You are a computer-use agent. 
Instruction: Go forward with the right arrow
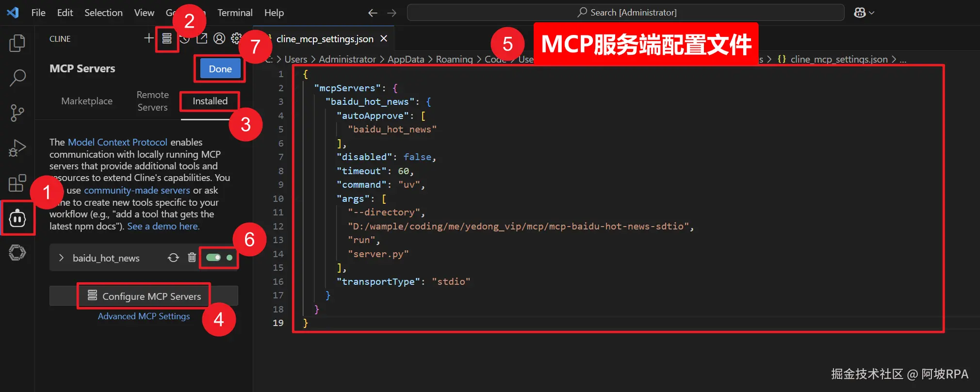click(x=392, y=13)
